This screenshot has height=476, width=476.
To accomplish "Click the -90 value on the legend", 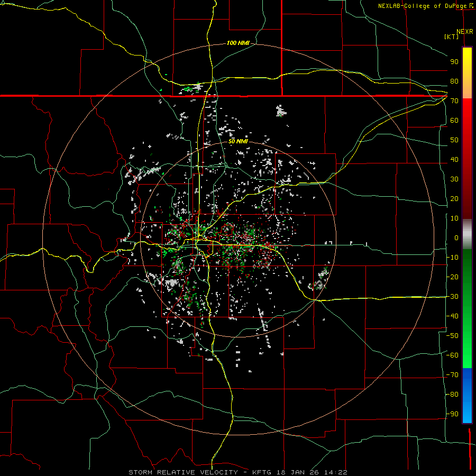I will (x=452, y=414).
